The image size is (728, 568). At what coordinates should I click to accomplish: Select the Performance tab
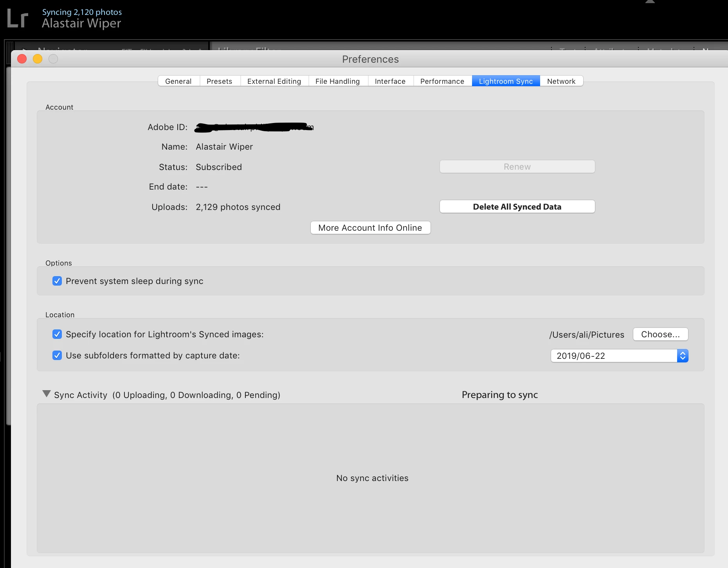point(442,81)
